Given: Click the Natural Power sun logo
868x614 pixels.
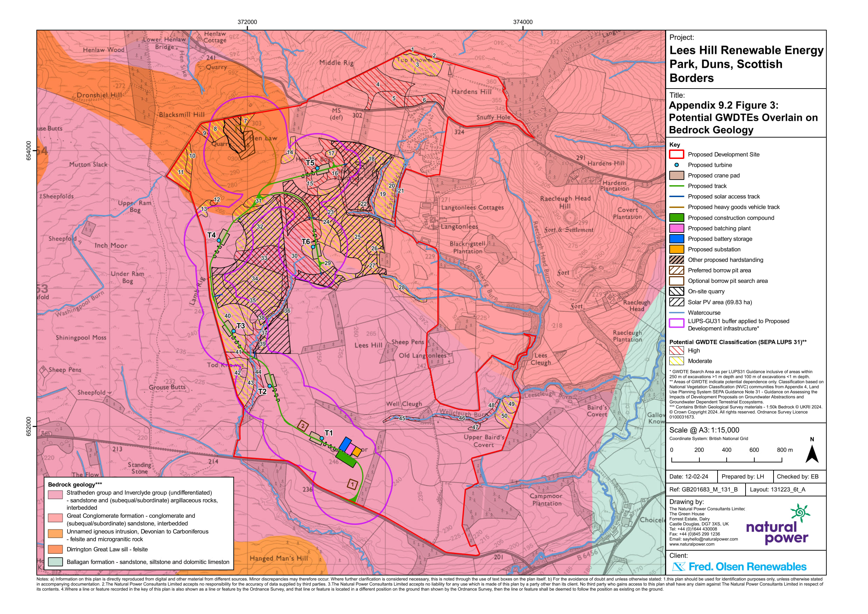Looking at the screenshot, I should click(800, 512).
